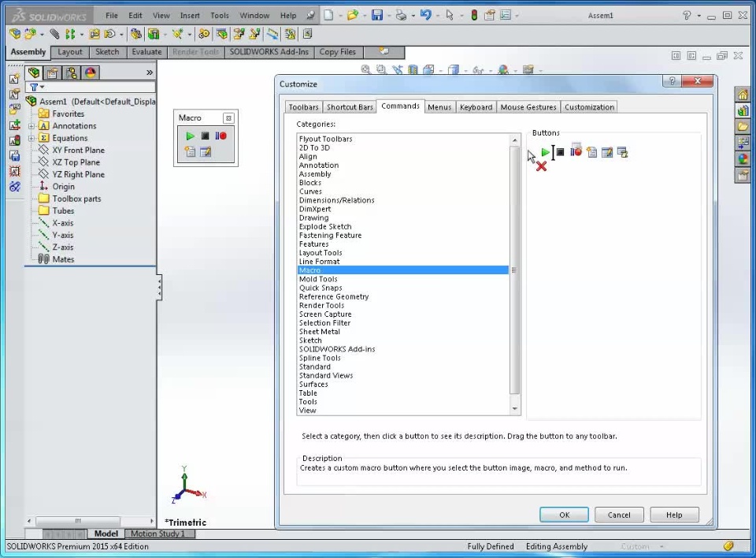
Task: Select the Run Macro button in the Buttons panel
Action: tap(545, 153)
